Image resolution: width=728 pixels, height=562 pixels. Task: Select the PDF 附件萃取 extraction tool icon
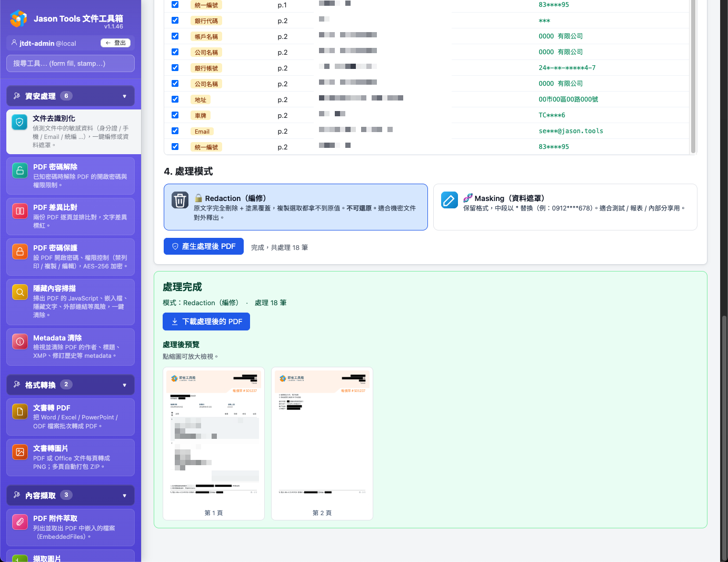19,522
